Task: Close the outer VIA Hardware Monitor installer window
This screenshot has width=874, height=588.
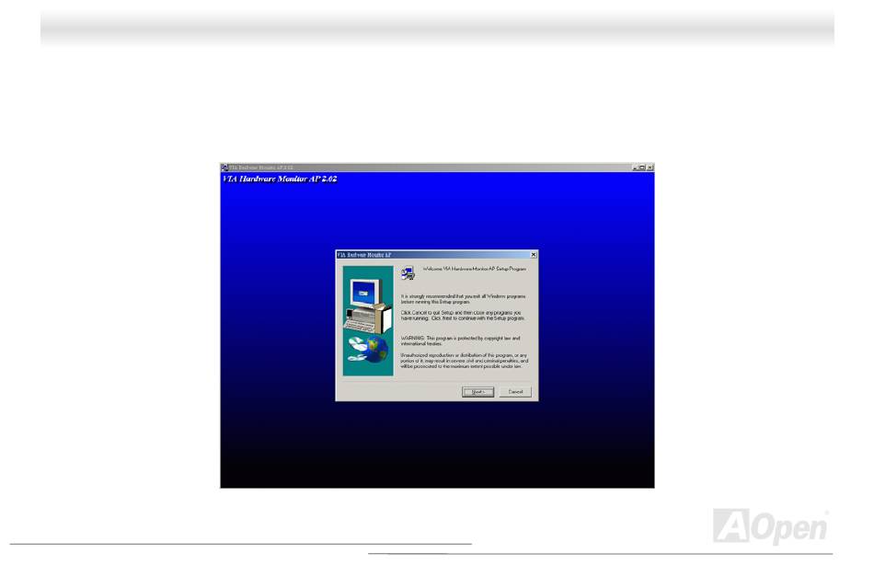Action: (x=650, y=167)
